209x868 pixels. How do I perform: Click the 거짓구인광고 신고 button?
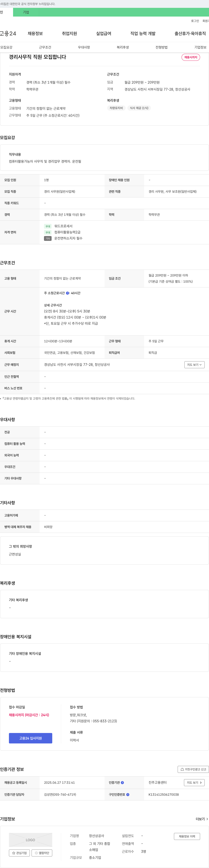click(193, 769)
